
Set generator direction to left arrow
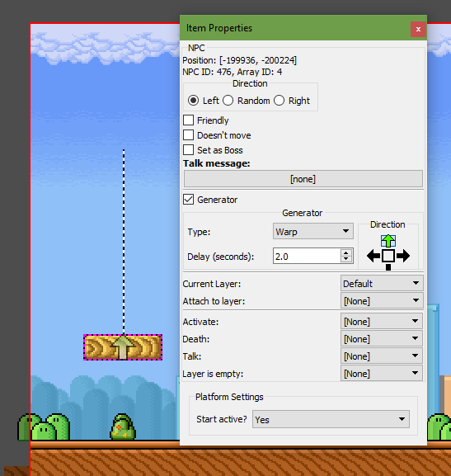pyautogui.click(x=373, y=256)
